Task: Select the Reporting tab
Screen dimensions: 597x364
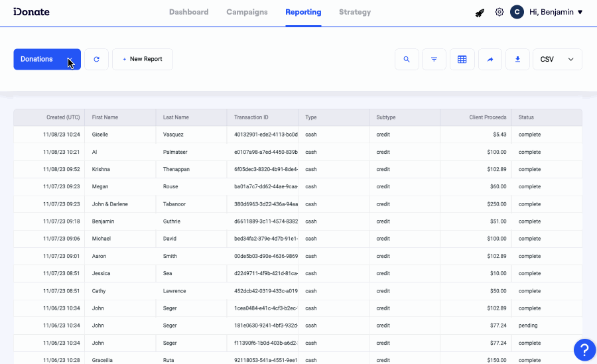Action: 303,12
